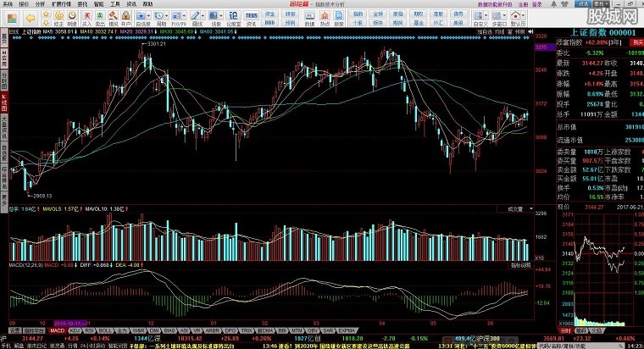Expand the 默认页 dropdown arrow
The height and width of the screenshot is (349, 644).
(523, 15)
